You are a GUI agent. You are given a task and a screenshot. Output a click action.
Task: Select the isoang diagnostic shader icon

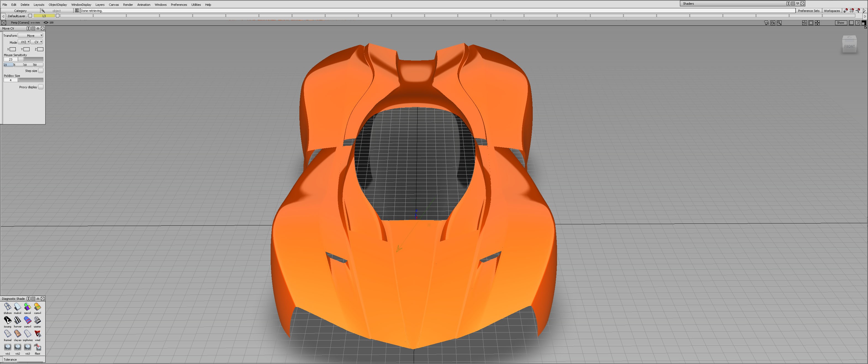pos(7,320)
